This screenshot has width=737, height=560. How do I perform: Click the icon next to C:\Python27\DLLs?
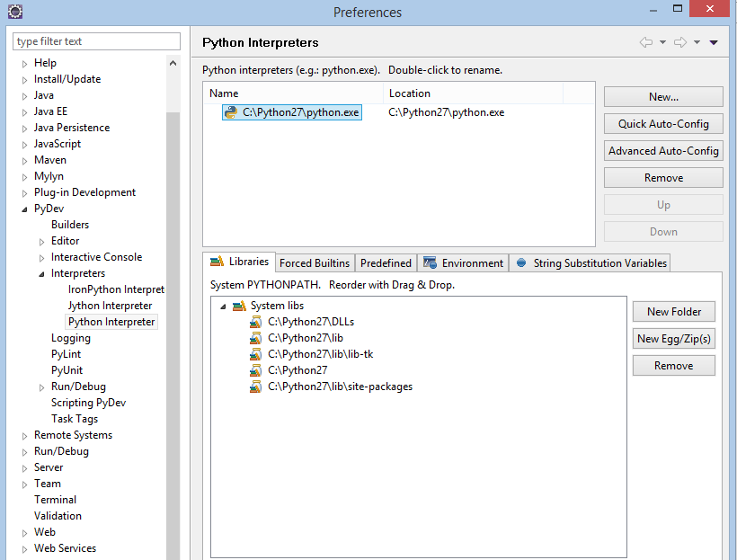click(256, 322)
